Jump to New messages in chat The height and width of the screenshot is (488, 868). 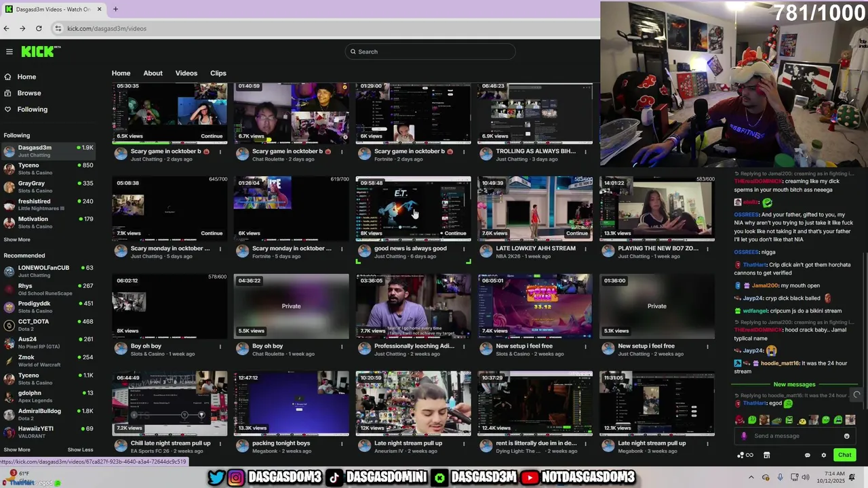pos(794,384)
